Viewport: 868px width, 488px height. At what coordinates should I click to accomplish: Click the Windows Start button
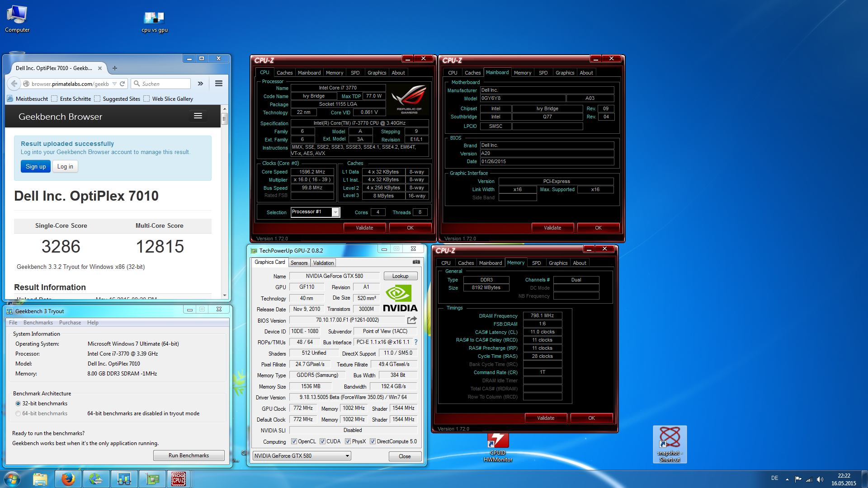coord(12,479)
